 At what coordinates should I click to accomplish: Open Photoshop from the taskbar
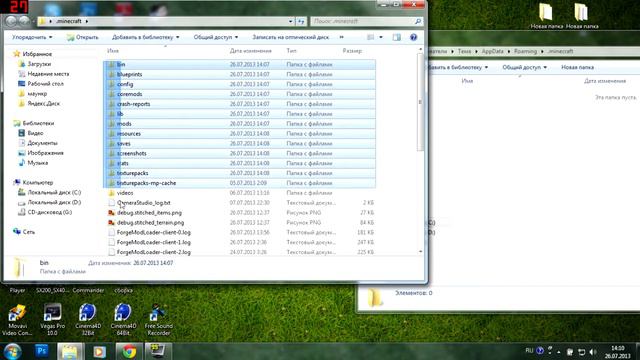pos(42,351)
